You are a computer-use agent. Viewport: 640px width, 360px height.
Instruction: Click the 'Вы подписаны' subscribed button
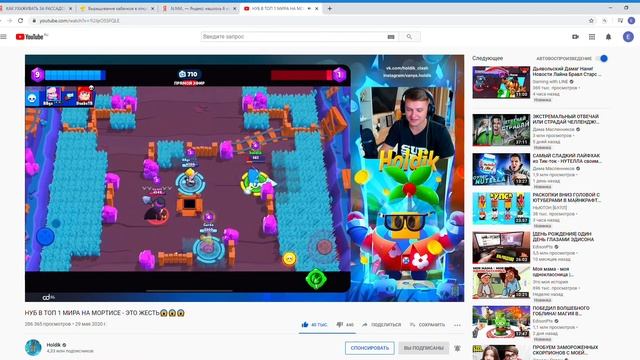coord(424,348)
